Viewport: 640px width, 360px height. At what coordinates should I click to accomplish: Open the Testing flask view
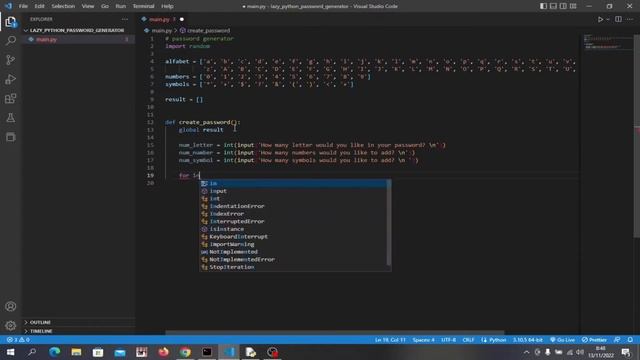(x=11, y=118)
